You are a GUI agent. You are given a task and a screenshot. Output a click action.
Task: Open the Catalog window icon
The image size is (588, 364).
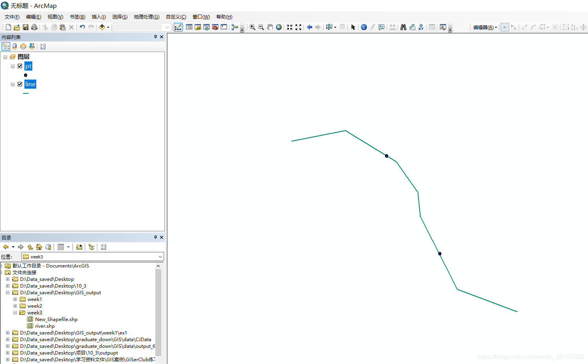tap(198, 27)
